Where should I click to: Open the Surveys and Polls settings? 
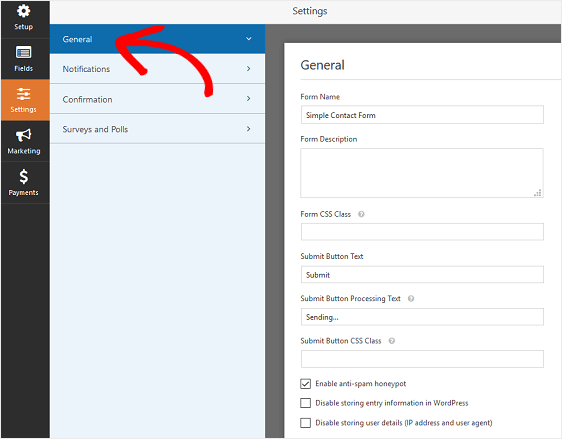click(157, 129)
